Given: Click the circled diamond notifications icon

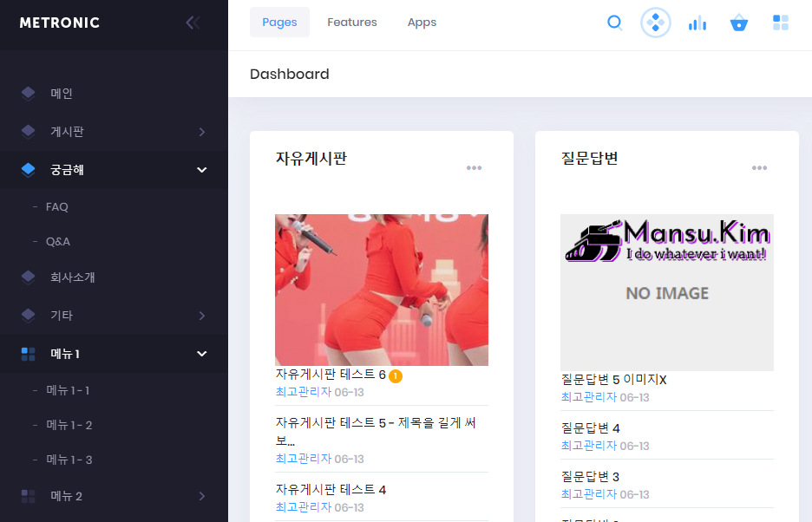Looking at the screenshot, I should point(656,23).
